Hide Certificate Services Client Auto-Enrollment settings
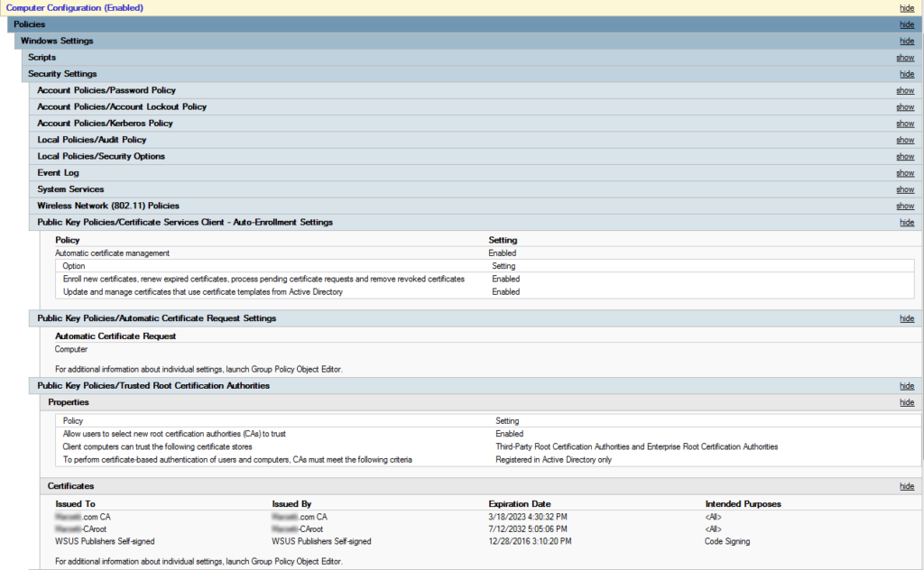The image size is (924, 570). click(x=905, y=222)
